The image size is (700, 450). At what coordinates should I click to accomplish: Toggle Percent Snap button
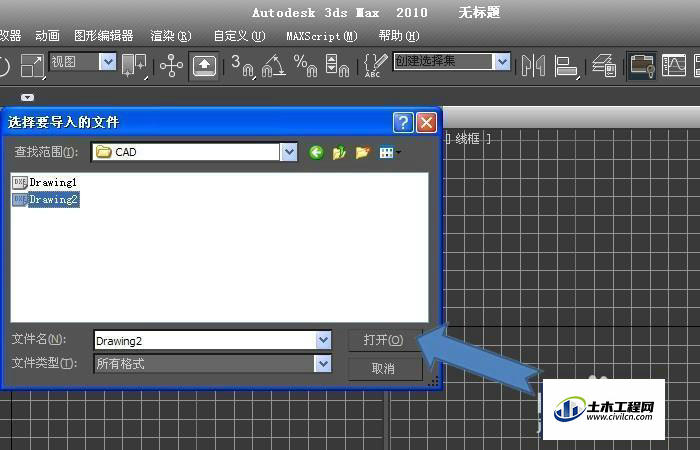[x=305, y=66]
